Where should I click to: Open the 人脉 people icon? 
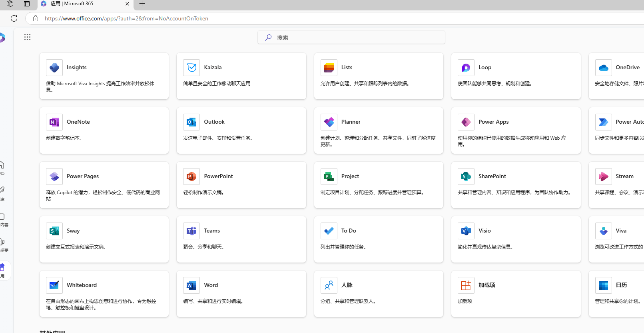click(329, 285)
